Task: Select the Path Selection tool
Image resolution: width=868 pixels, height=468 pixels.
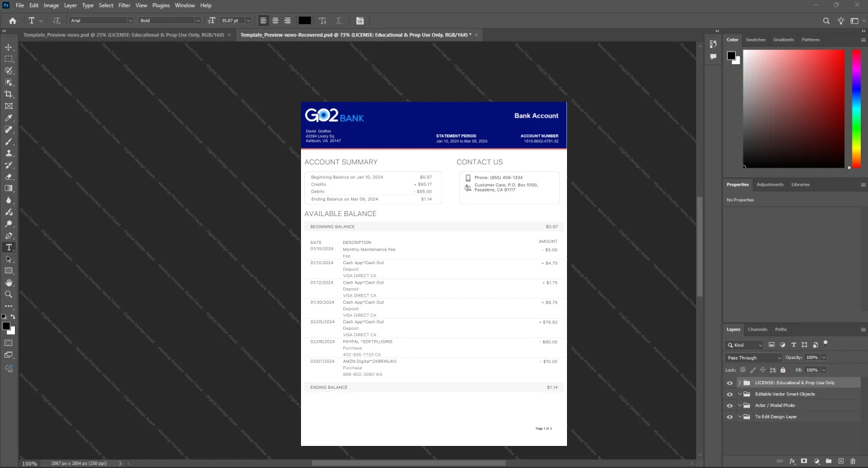Action: [x=8, y=259]
